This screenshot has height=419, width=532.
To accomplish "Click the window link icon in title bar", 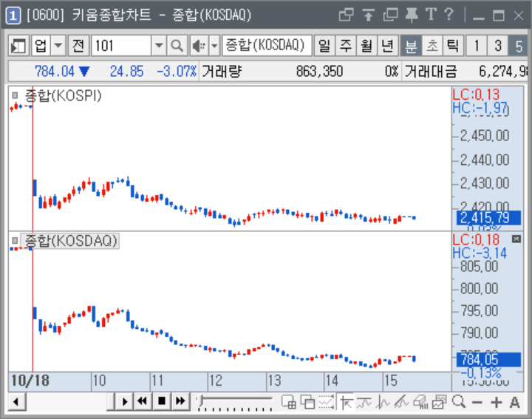I will click(x=346, y=15).
